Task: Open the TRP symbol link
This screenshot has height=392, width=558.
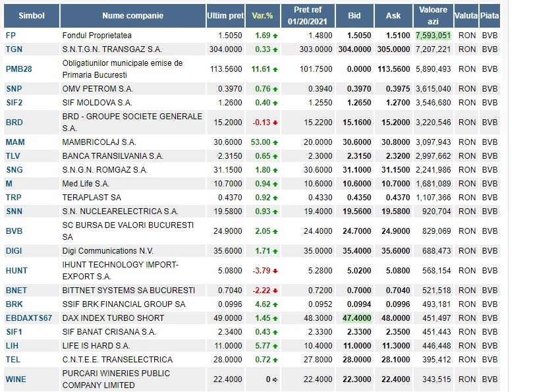Action: [14, 198]
